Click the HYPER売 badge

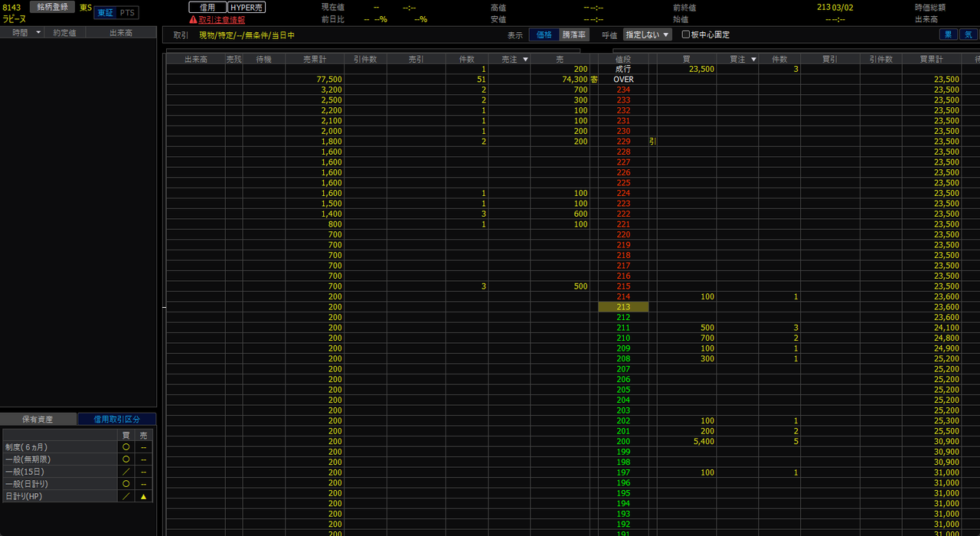click(247, 8)
